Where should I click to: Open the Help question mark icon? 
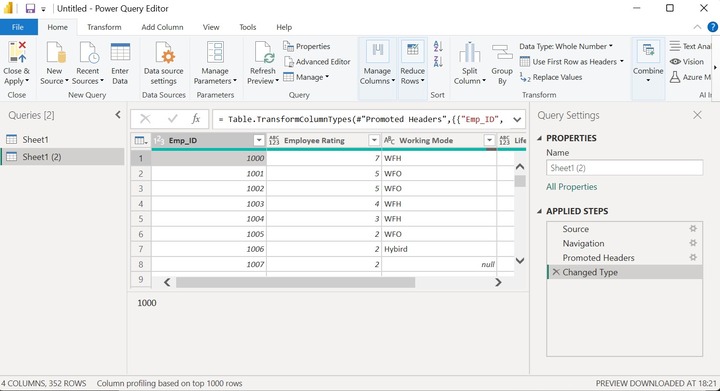712,27
